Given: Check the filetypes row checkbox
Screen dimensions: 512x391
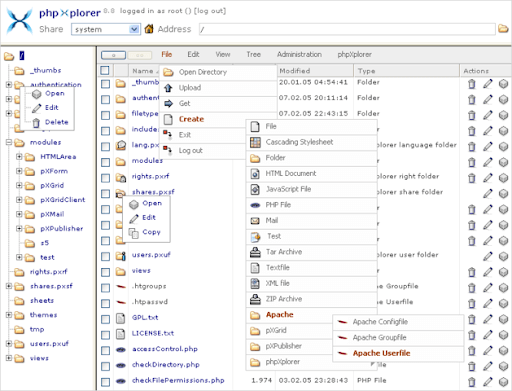Looking at the screenshot, I should click(105, 115).
